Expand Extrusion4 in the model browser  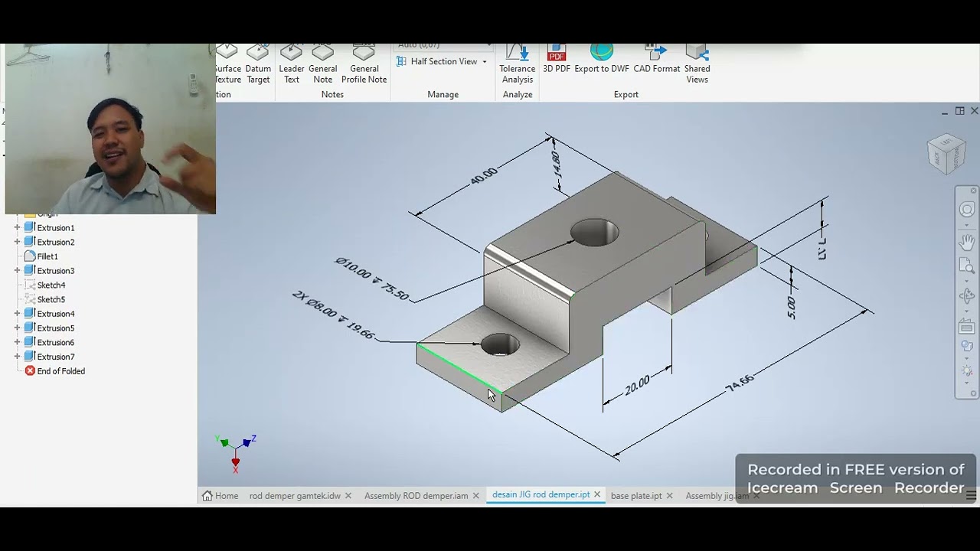click(17, 314)
